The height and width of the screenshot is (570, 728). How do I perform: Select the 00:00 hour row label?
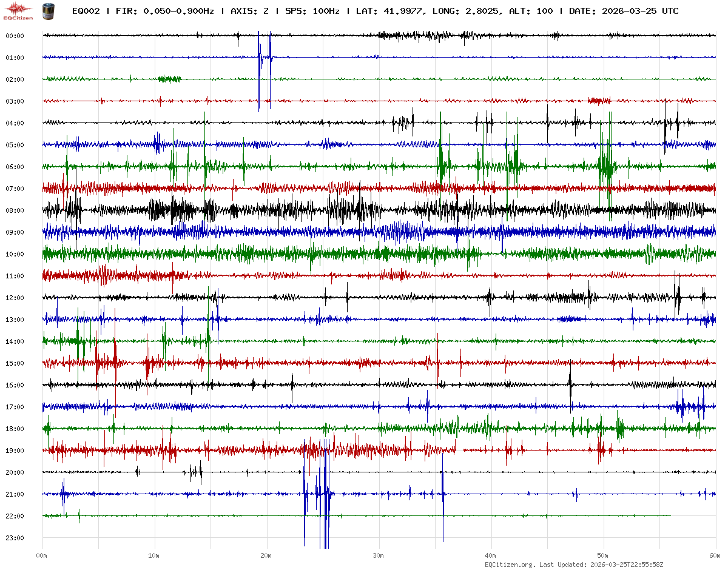[x=15, y=36]
